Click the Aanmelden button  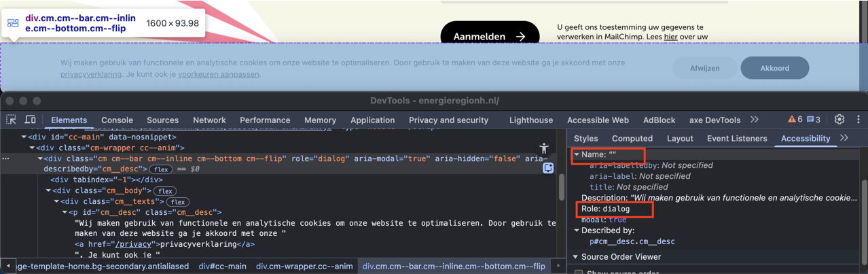point(489,37)
